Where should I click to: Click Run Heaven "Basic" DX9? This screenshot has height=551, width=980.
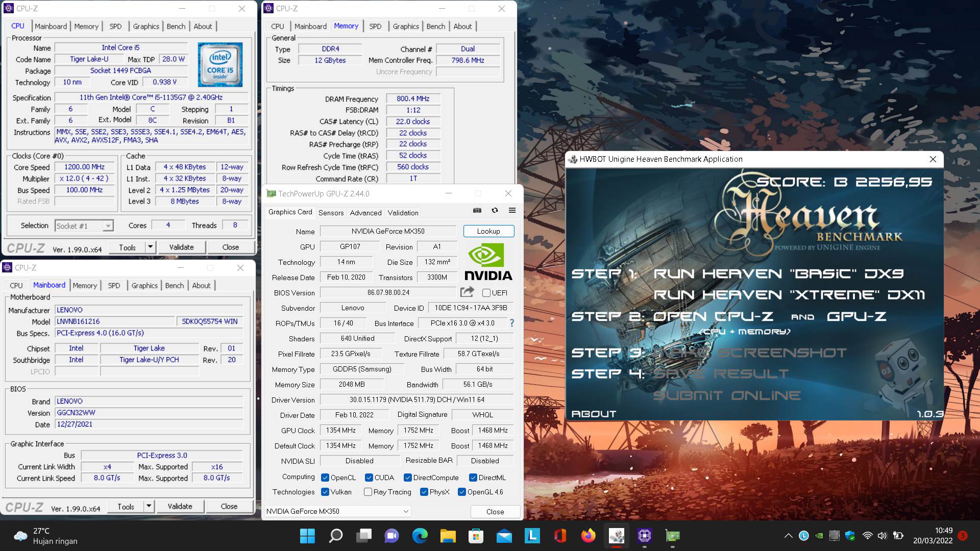point(778,274)
